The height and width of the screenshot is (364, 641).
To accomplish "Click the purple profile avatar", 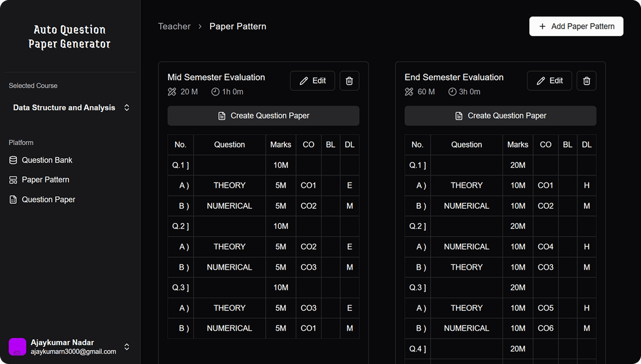I will (17, 346).
